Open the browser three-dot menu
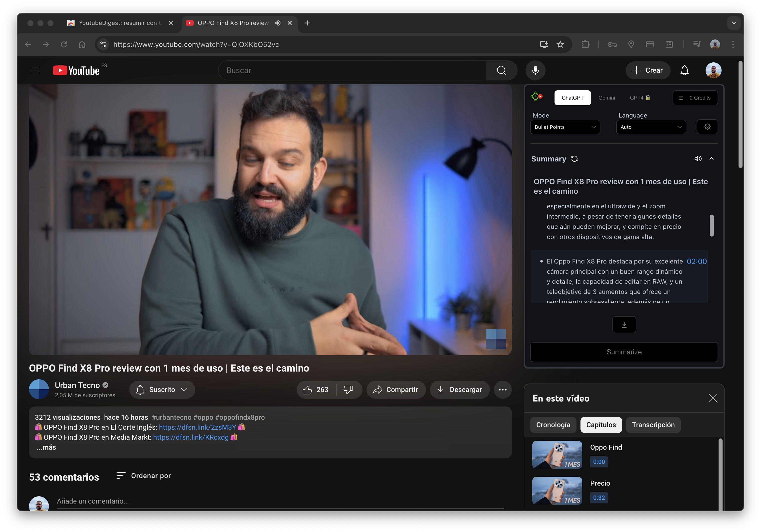The width and height of the screenshot is (761, 532). pyautogui.click(x=733, y=44)
